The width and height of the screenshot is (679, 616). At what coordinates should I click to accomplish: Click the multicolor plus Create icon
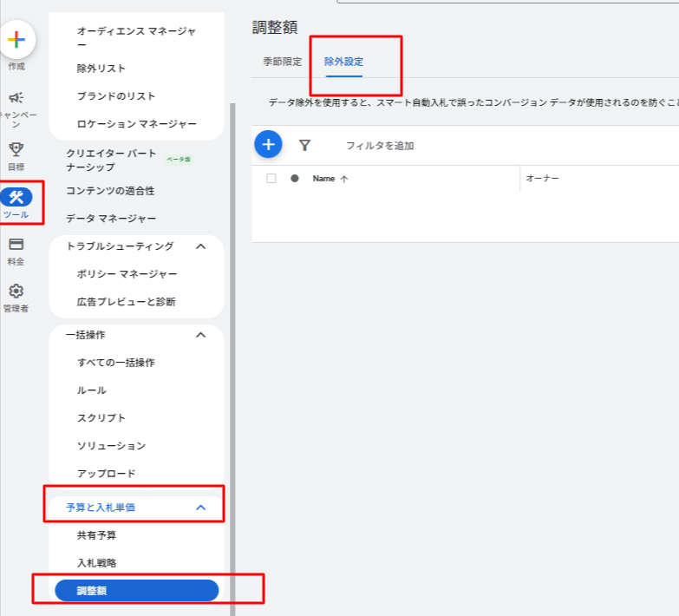point(16,40)
